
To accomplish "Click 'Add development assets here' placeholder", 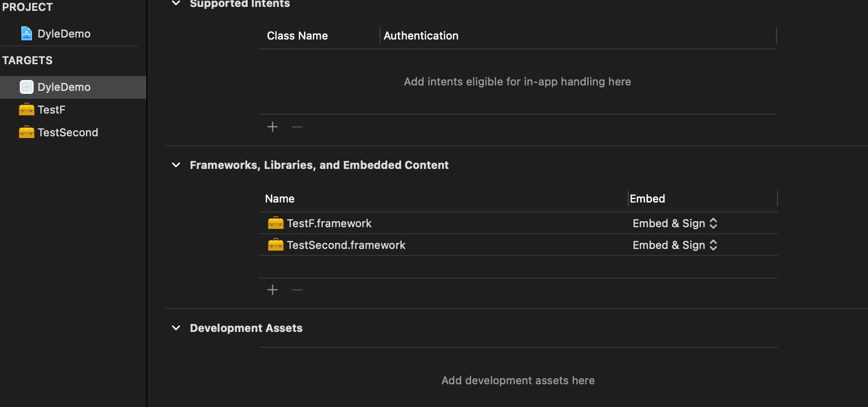I will click(x=518, y=380).
